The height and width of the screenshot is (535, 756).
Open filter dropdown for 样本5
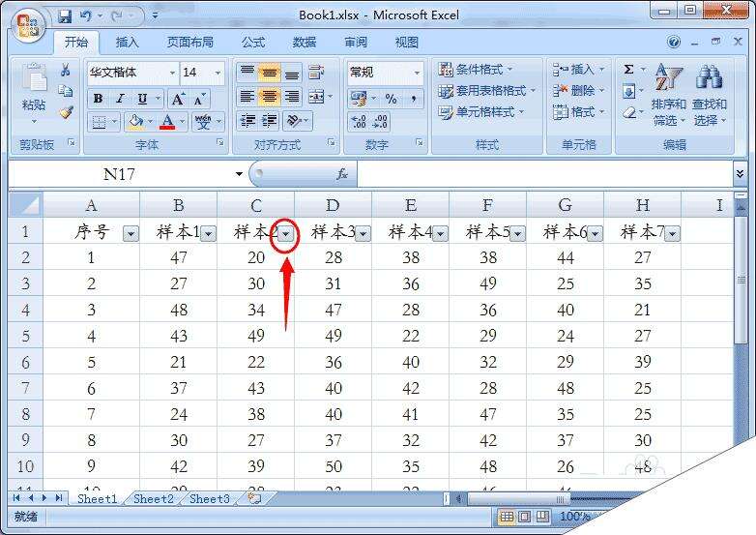(517, 234)
